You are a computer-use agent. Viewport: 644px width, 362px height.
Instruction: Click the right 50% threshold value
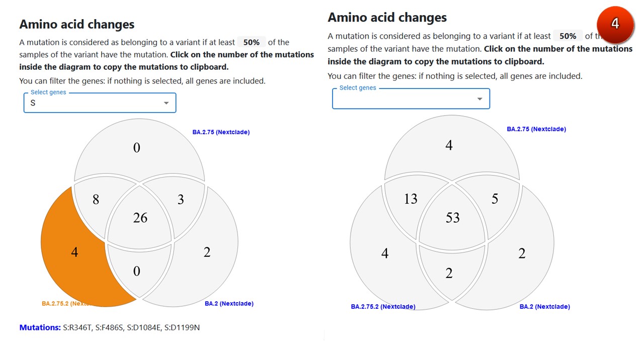pos(568,36)
